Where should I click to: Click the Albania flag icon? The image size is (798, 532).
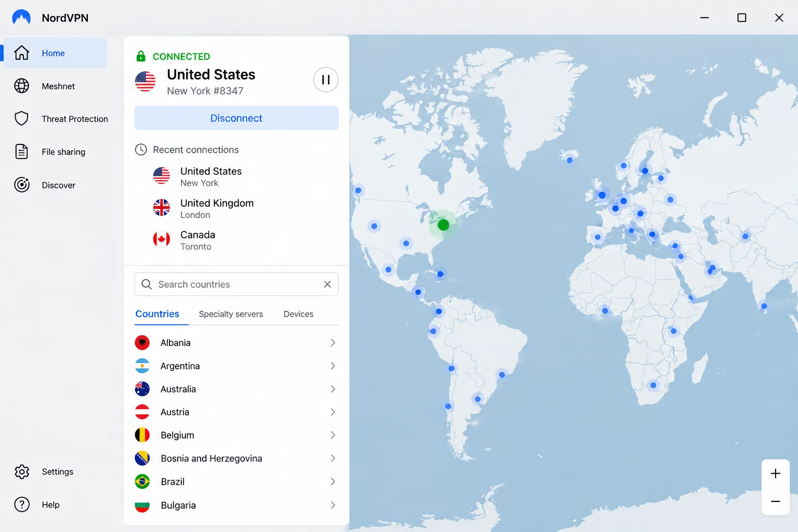142,342
